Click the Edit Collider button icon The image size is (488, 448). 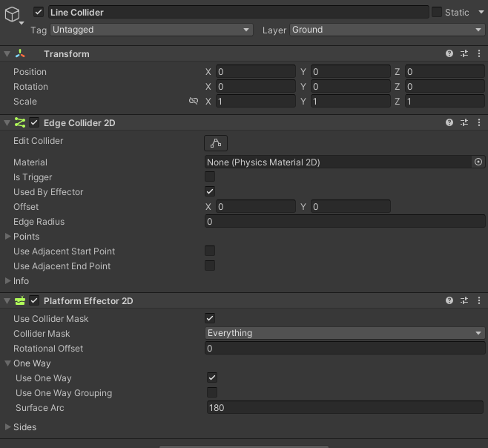tap(216, 143)
